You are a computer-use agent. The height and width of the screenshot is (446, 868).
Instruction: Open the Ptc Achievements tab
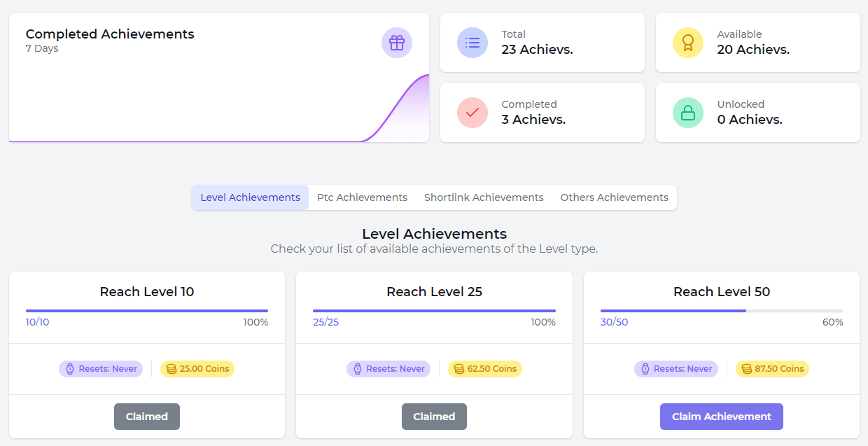(362, 197)
